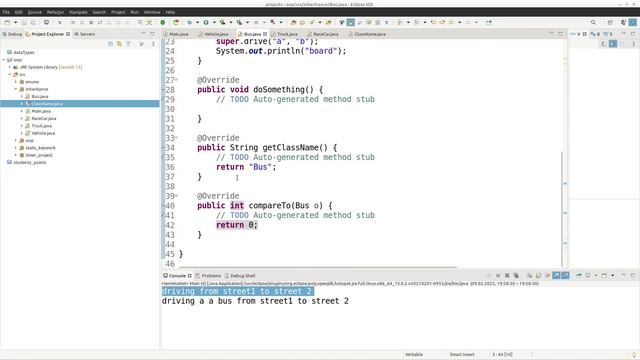Click the Back navigation arrow in toolbar
This screenshot has height=360, width=640.
coord(451,22)
